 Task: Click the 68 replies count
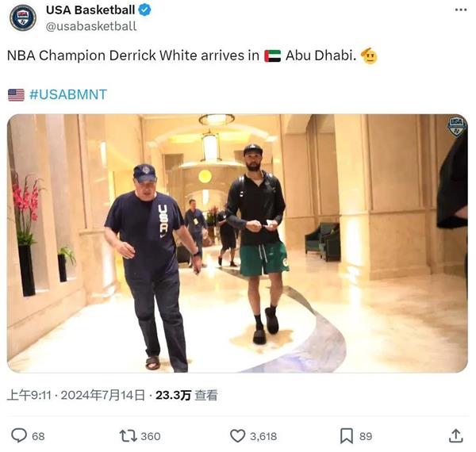click(x=38, y=436)
